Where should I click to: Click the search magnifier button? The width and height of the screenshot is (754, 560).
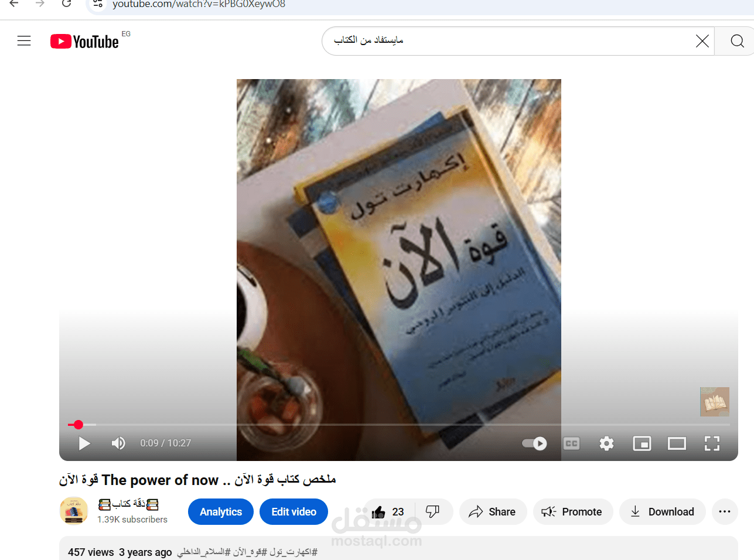(x=737, y=41)
